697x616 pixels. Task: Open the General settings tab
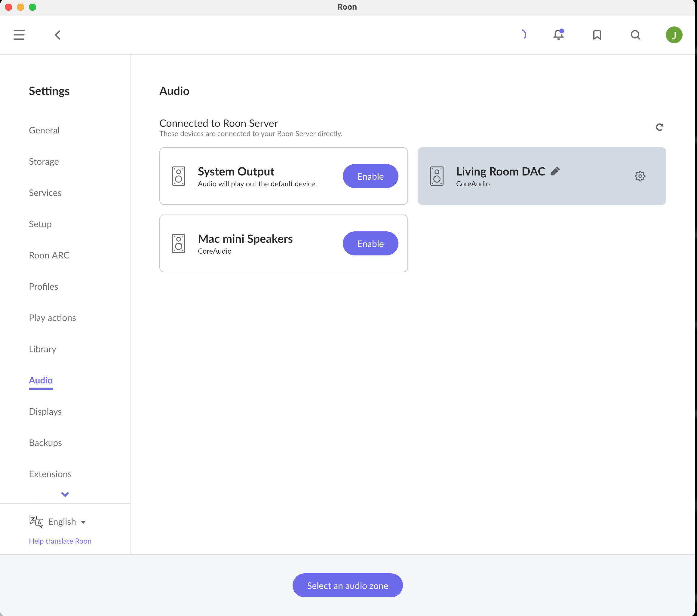tap(44, 130)
